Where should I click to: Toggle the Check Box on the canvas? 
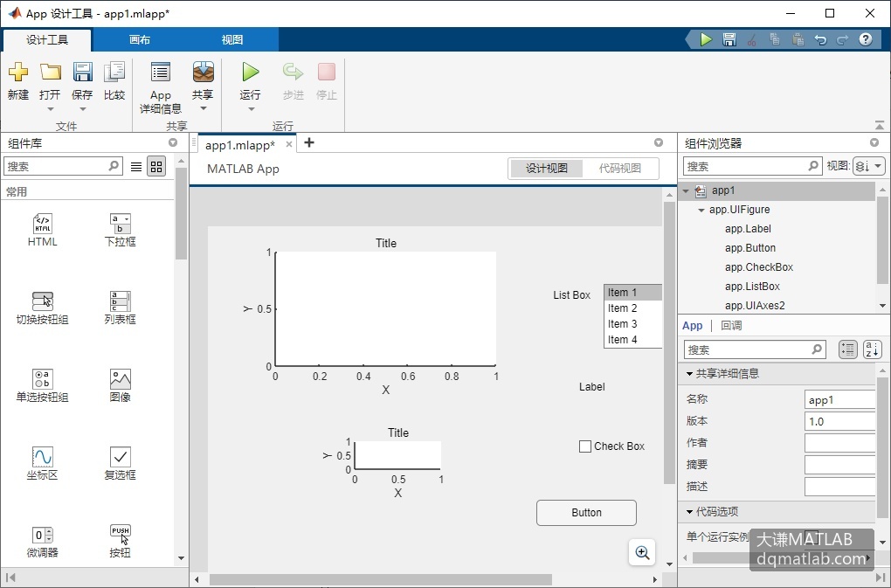[x=585, y=446]
